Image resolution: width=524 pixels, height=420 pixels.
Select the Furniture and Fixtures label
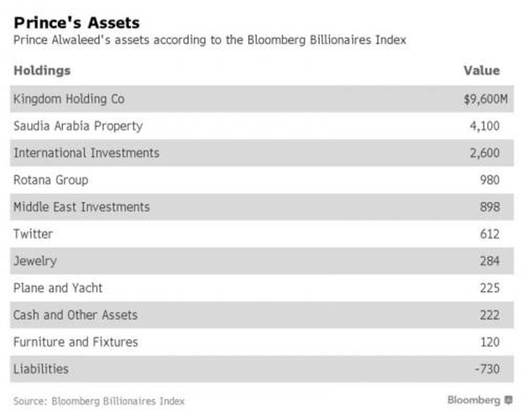75,342
